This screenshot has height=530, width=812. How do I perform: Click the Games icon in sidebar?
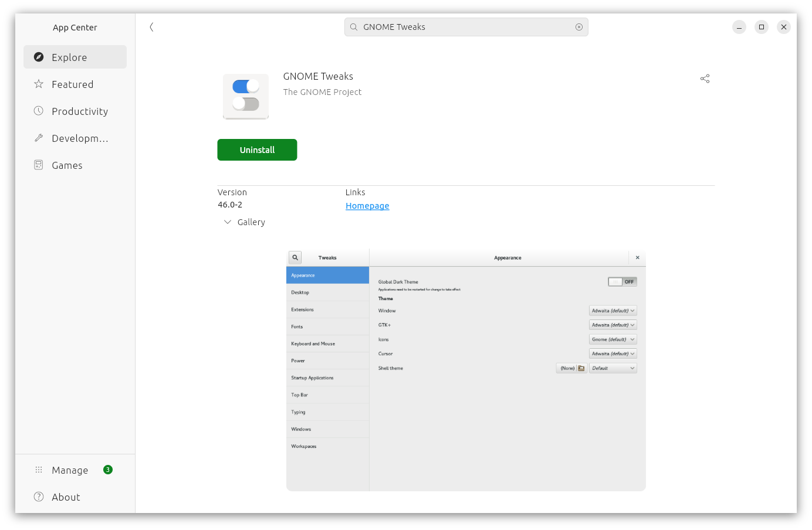[39, 165]
